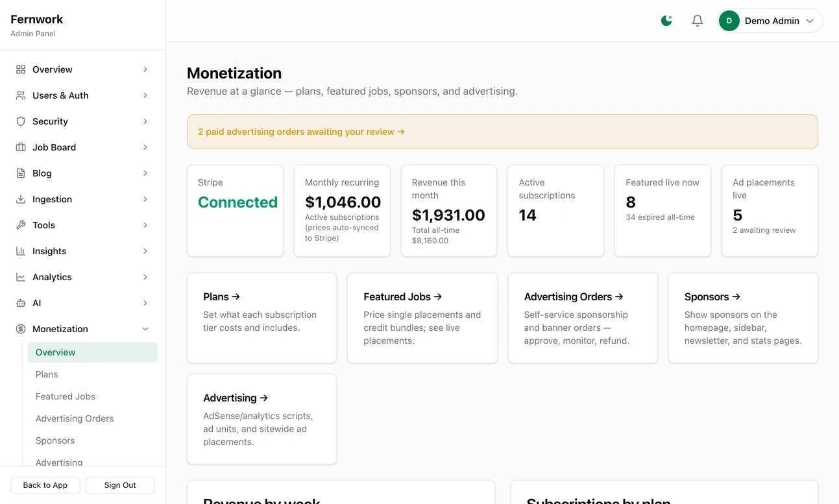Expand the Ingestion section chevron
The width and height of the screenshot is (839, 504).
[145, 199]
